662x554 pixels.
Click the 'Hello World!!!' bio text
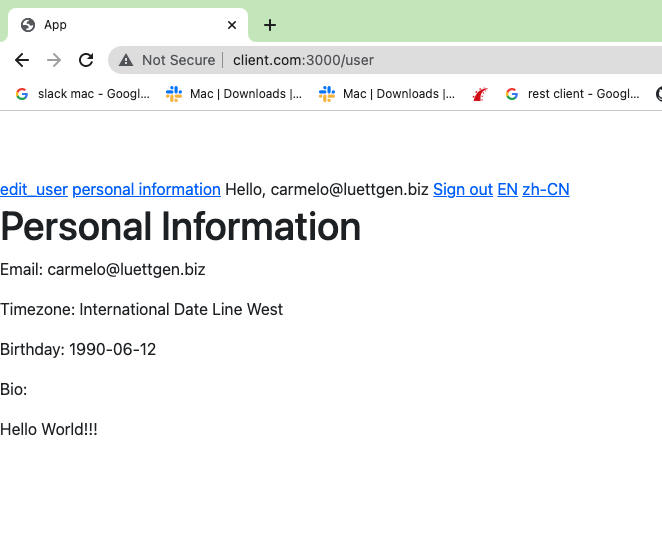(49, 429)
